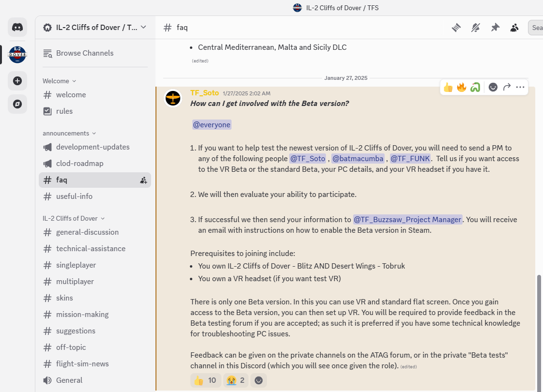Open Add Reaction picker in hover toolbar
The image size is (543, 392).
point(493,87)
